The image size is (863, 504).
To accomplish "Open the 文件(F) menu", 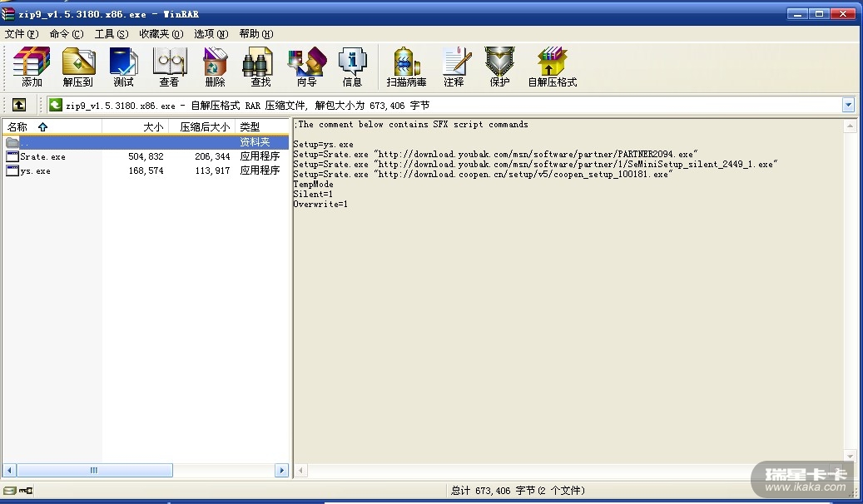I will click(22, 34).
